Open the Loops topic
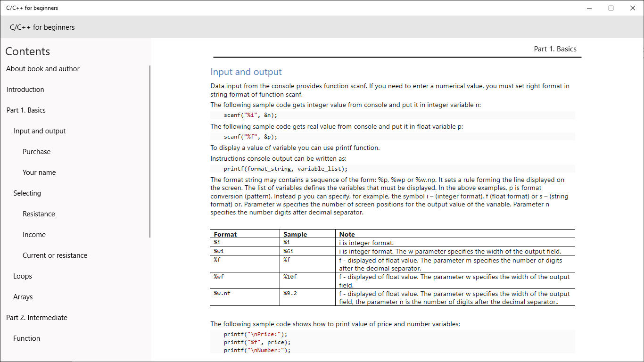Viewport: 644px width, 362px height. tap(22, 276)
